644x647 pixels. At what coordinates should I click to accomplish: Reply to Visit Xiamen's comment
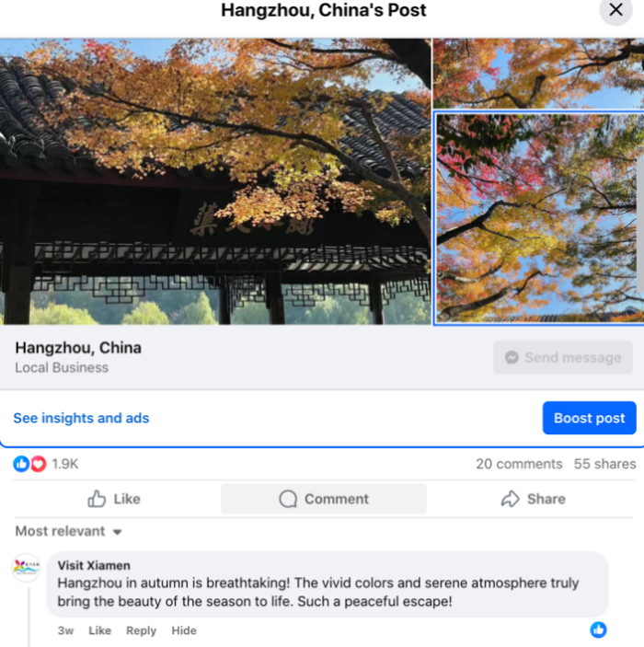pos(141,630)
